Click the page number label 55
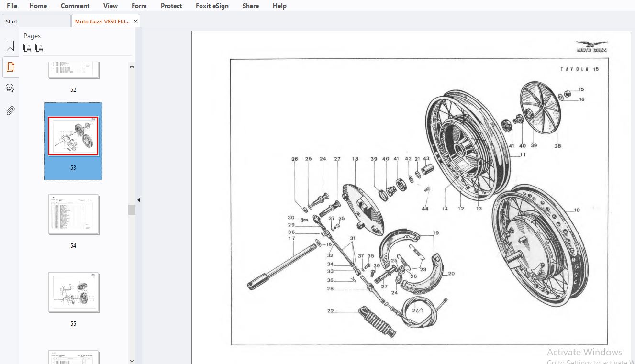This screenshot has width=635, height=364. (x=73, y=323)
